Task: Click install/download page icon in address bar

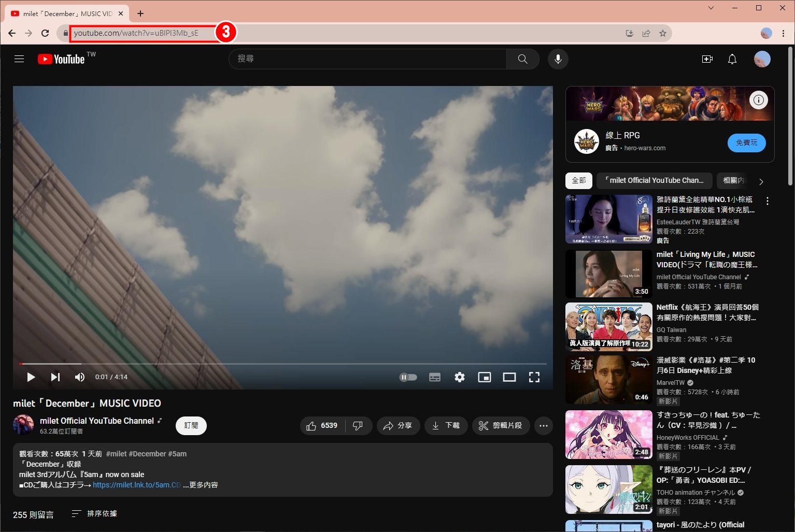Action: click(630, 33)
